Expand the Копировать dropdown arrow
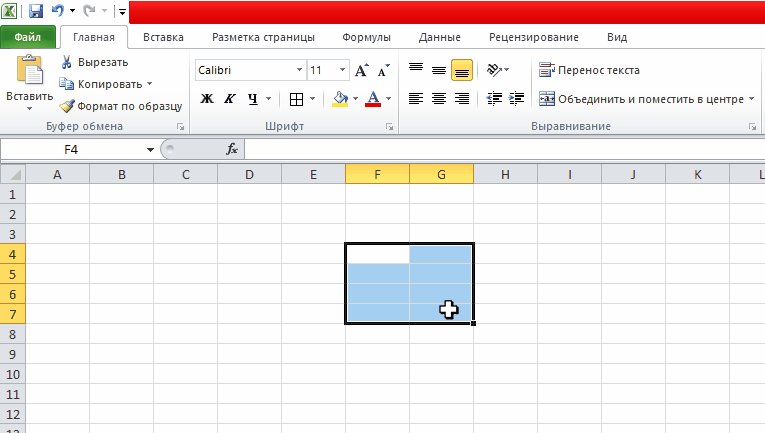Image resolution: width=765 pixels, height=433 pixels. click(x=149, y=84)
